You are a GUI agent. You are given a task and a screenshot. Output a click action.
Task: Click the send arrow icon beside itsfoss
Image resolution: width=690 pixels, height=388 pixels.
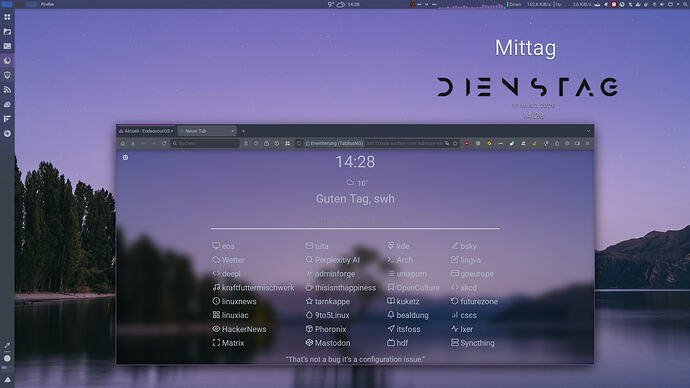391,329
